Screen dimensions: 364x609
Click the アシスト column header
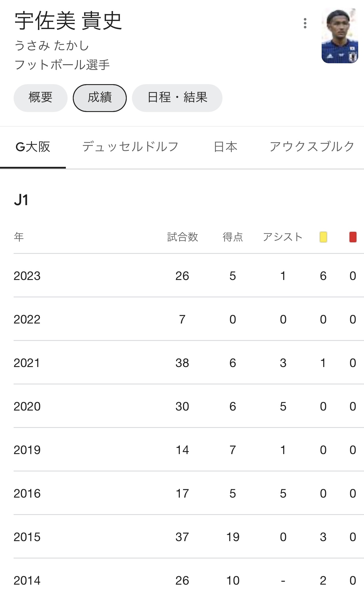(x=282, y=237)
